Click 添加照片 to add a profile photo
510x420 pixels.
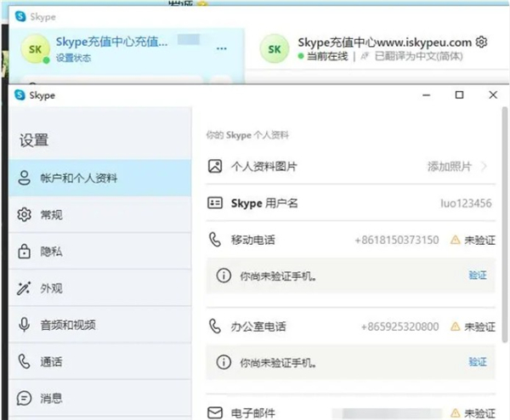click(x=450, y=167)
